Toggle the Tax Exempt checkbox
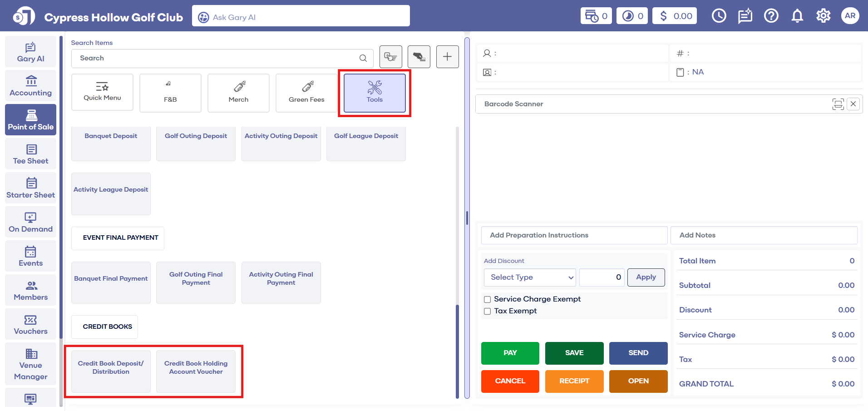The image size is (868, 411). [488, 311]
